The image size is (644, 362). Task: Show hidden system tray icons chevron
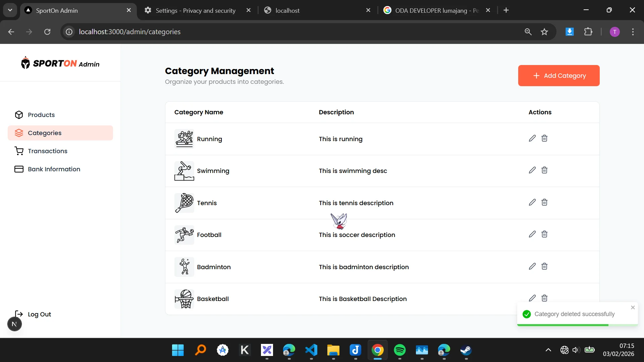[x=548, y=350]
